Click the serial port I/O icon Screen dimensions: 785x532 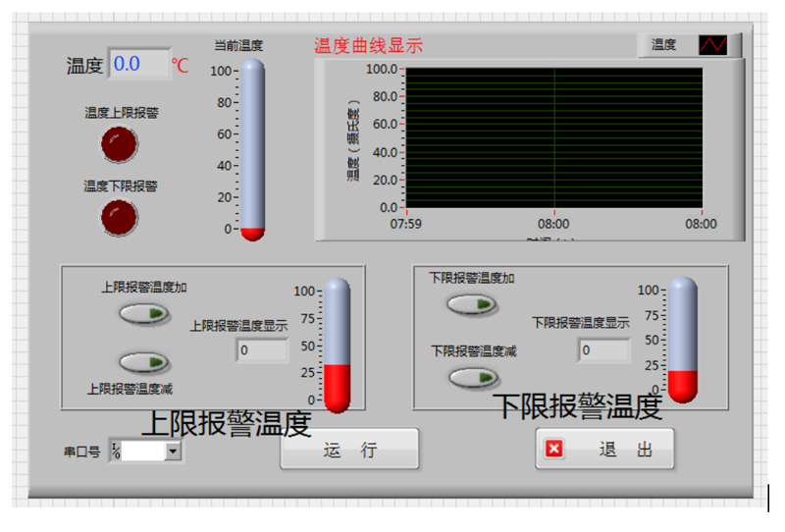pos(116,451)
